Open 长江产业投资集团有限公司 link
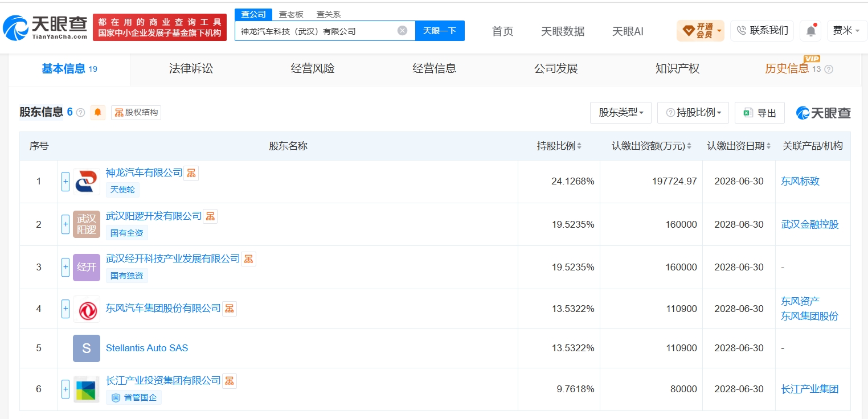This screenshot has width=868, height=419. [x=163, y=380]
